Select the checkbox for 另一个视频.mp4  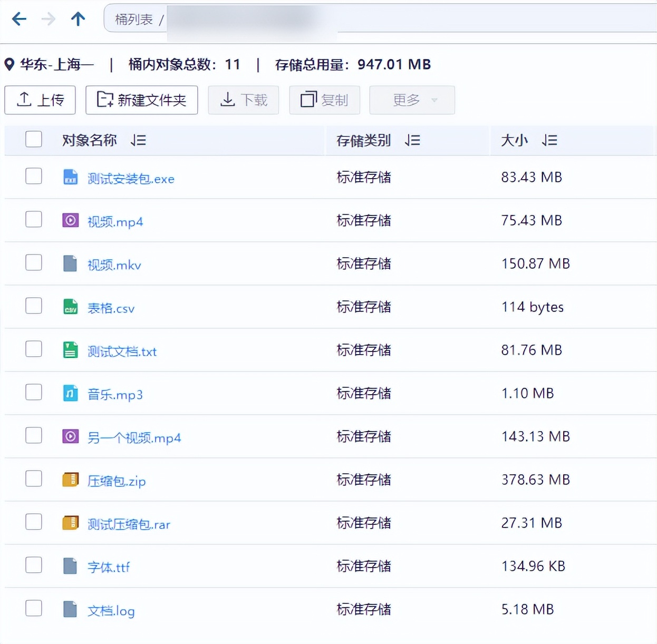coord(33,435)
